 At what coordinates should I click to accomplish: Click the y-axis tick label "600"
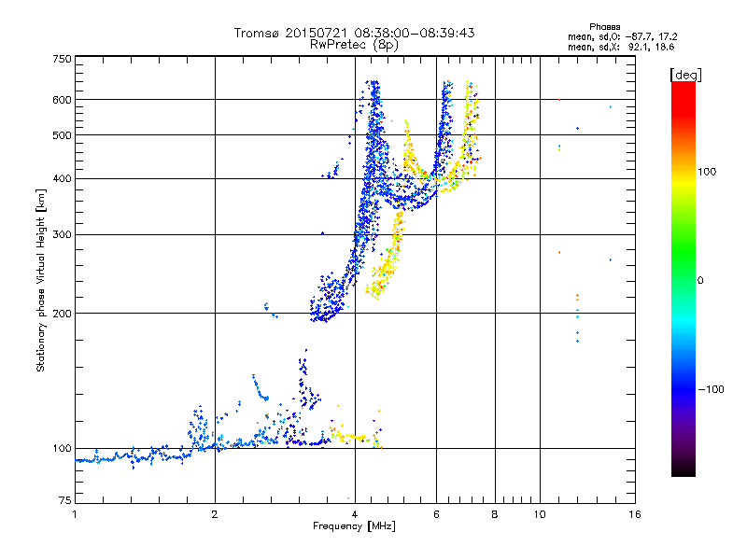pos(62,100)
